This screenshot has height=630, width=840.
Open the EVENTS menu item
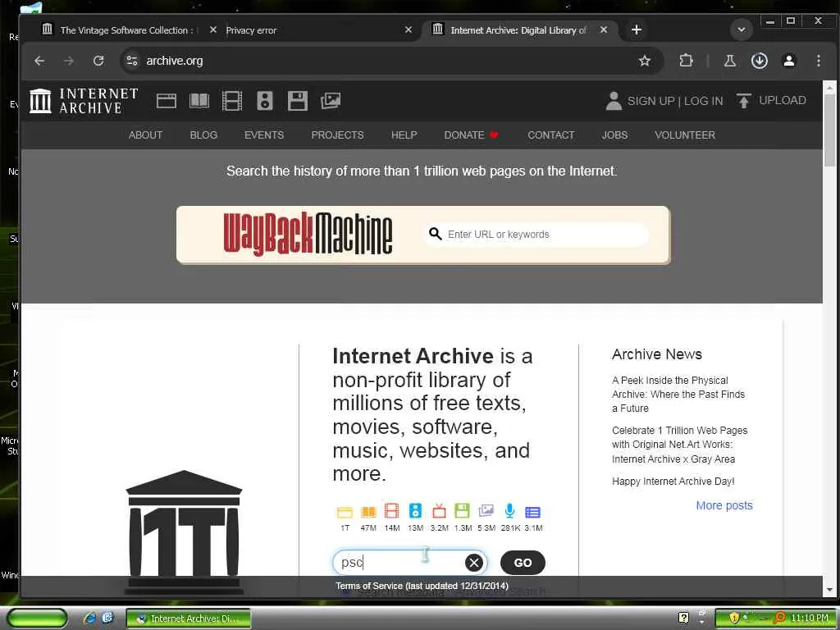[264, 135]
